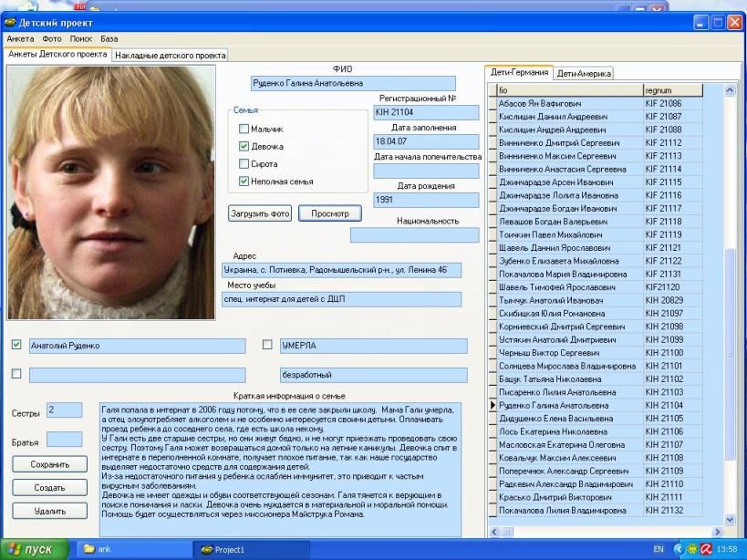Save the record with Сохранить
The image size is (747, 560).
click(x=50, y=464)
